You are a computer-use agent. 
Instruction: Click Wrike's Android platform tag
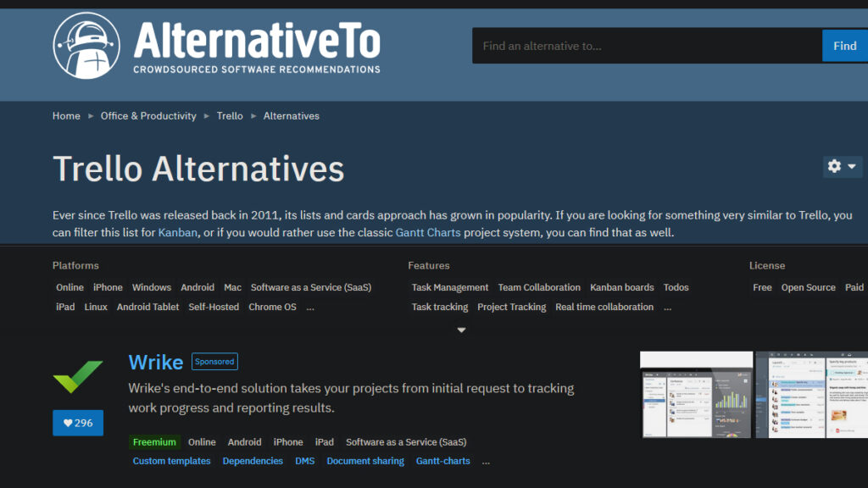[x=244, y=442]
